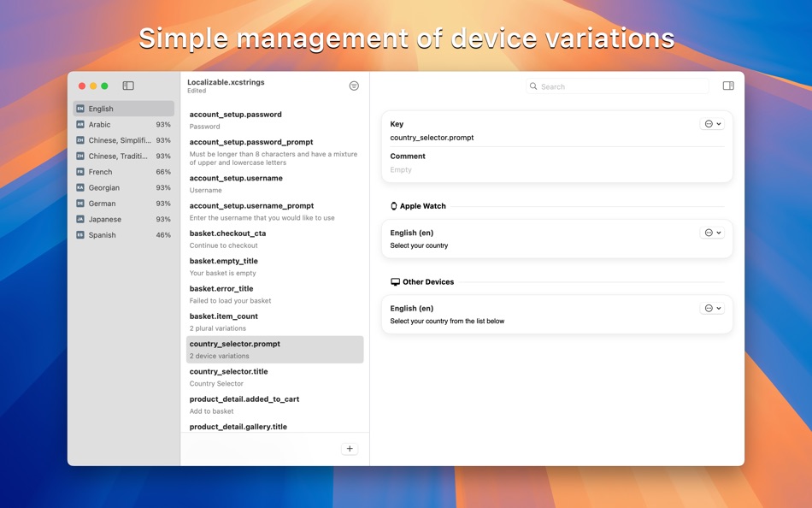Toggle the left sidebar visibility icon
Screen dimensions: 812x508
(x=128, y=86)
